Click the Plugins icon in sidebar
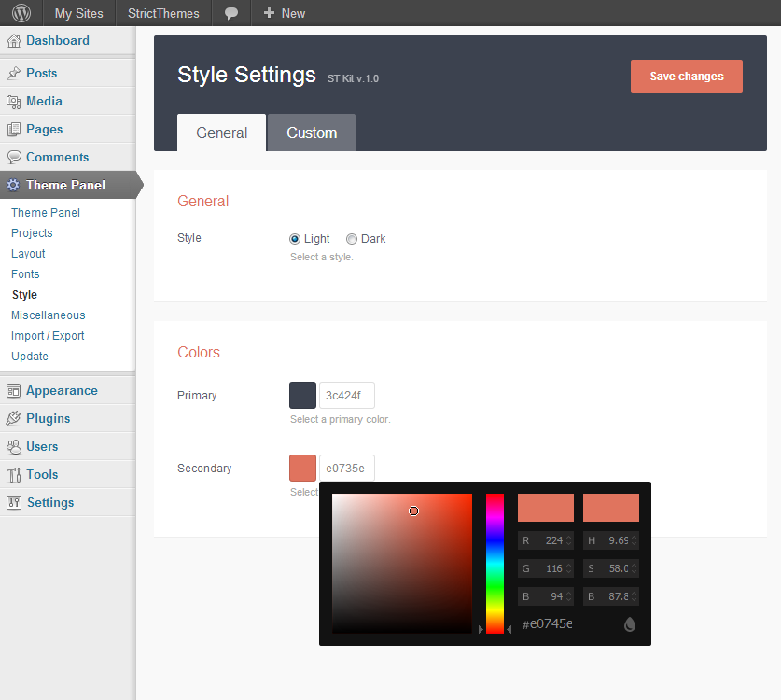The image size is (781, 700). pos(14,419)
